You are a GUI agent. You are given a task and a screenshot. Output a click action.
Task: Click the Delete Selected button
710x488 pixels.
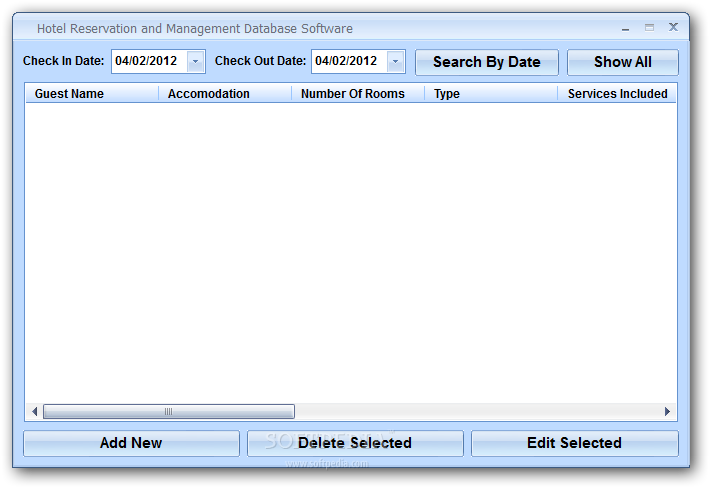(355, 443)
